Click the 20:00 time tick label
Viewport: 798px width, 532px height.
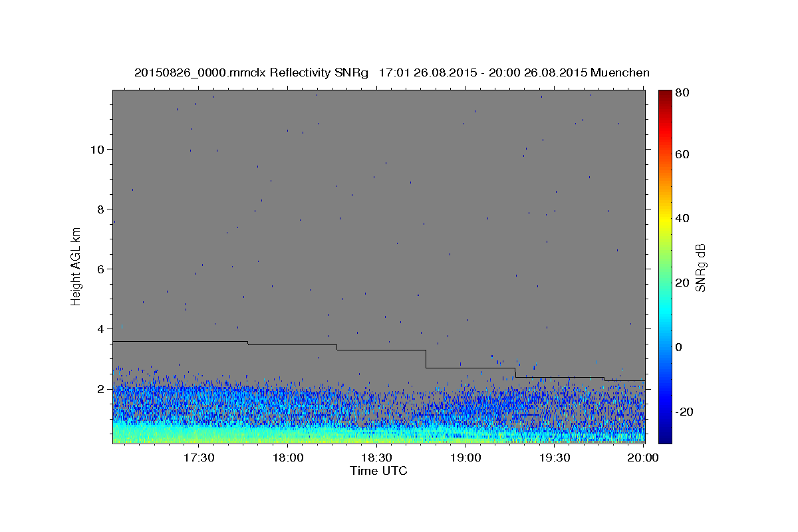pyautogui.click(x=643, y=458)
